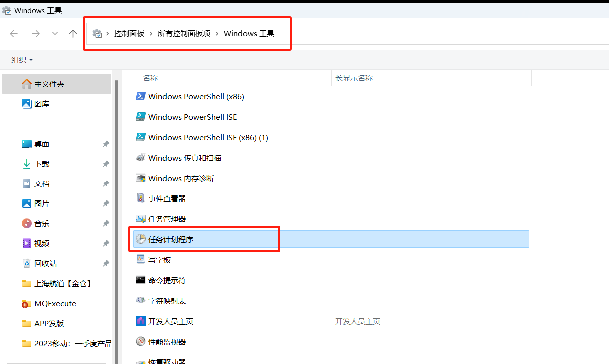Select the 任务计划程序 name text
The image size is (609, 364).
tap(171, 239)
